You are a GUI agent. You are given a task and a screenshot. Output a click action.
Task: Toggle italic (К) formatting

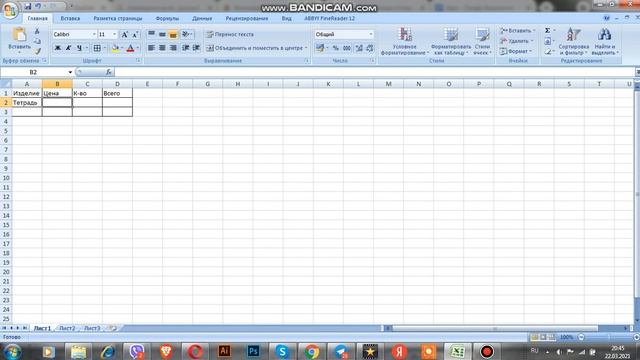(68, 48)
